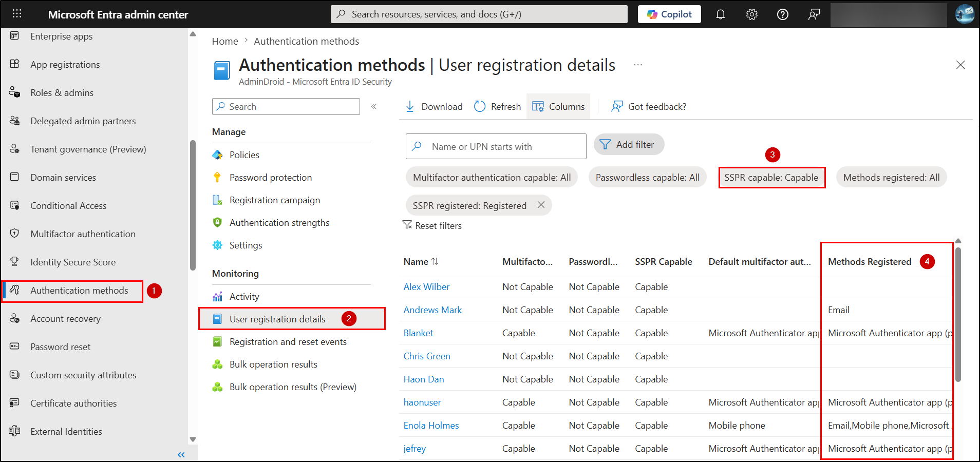The image size is (980, 462).
Task: Click Reset filters
Action: pyautogui.click(x=432, y=226)
